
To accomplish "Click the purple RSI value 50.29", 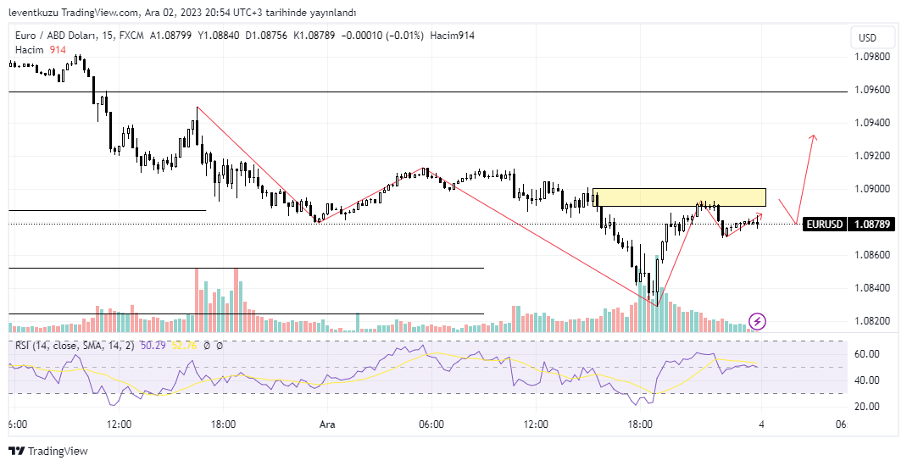I will click(x=153, y=346).
